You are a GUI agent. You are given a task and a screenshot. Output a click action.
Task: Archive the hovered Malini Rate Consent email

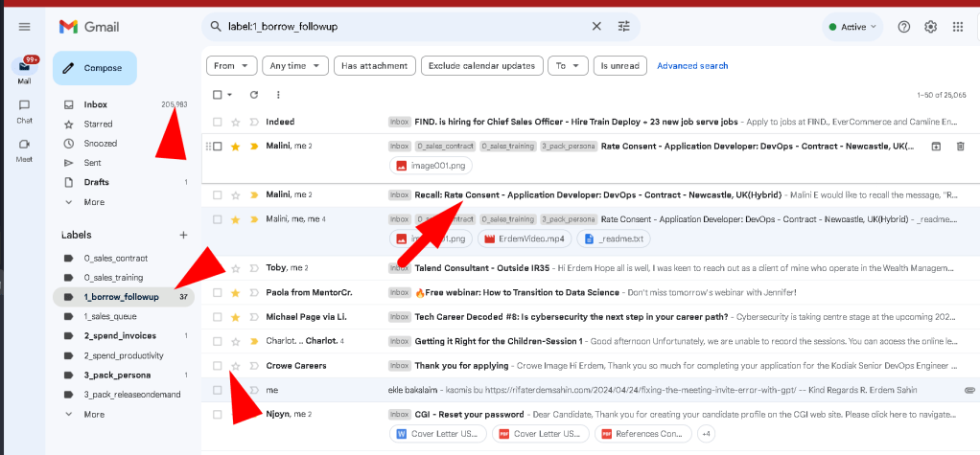pos(936,146)
